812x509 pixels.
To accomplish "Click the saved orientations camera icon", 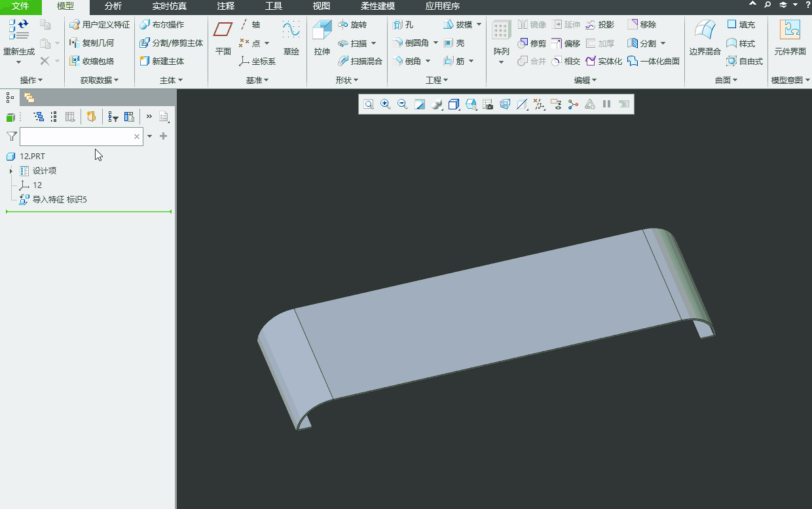I will (x=488, y=104).
